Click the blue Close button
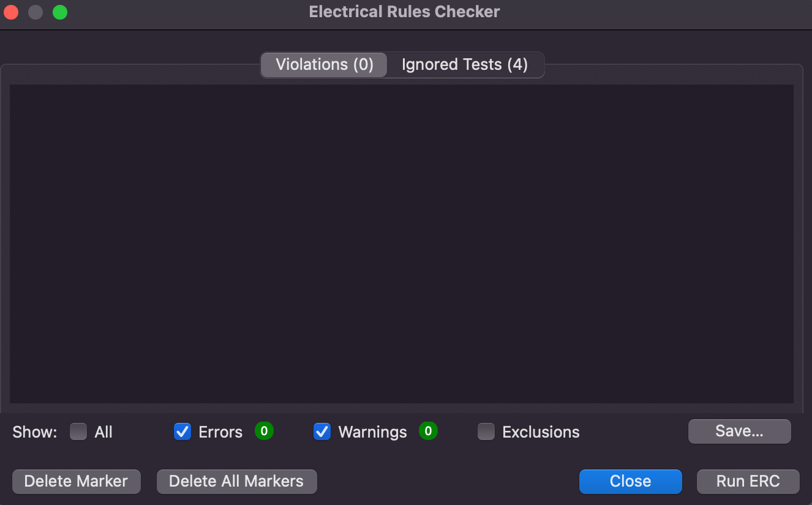The image size is (812, 505). tap(630, 482)
